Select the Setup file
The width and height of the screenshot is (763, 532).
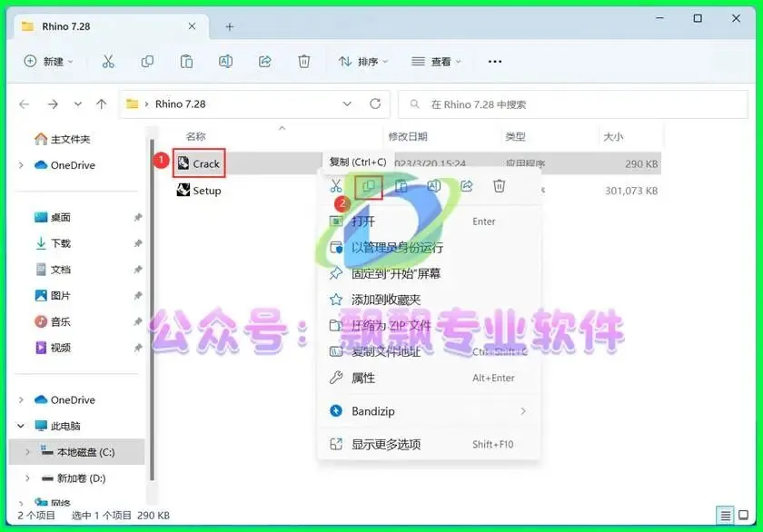pyautogui.click(x=199, y=191)
